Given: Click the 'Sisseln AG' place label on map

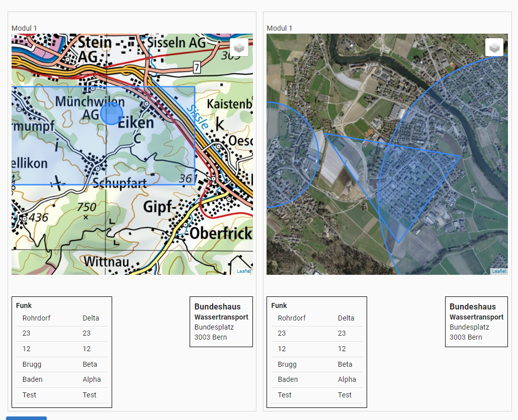Looking at the screenshot, I should [x=176, y=43].
